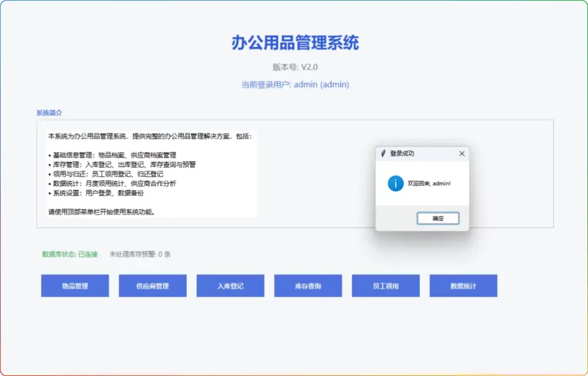588x376 pixels.
Task: Click the 系统设置：用户登录 bullet line
Action: [x=96, y=193]
